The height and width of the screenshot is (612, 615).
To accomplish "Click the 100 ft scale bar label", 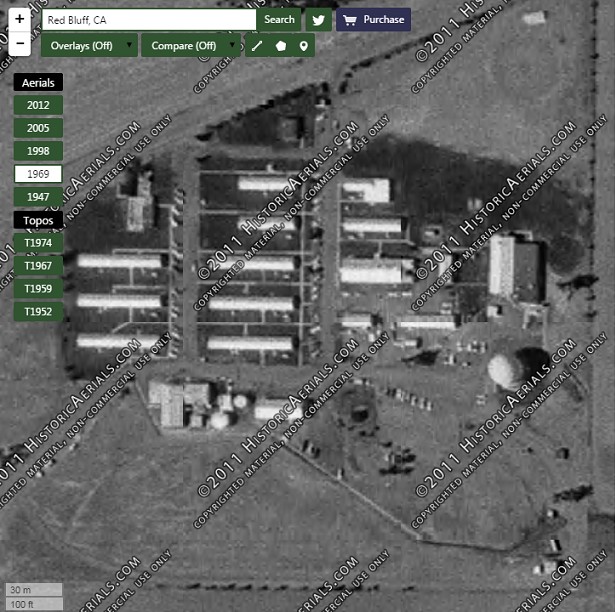I will pos(34,604).
